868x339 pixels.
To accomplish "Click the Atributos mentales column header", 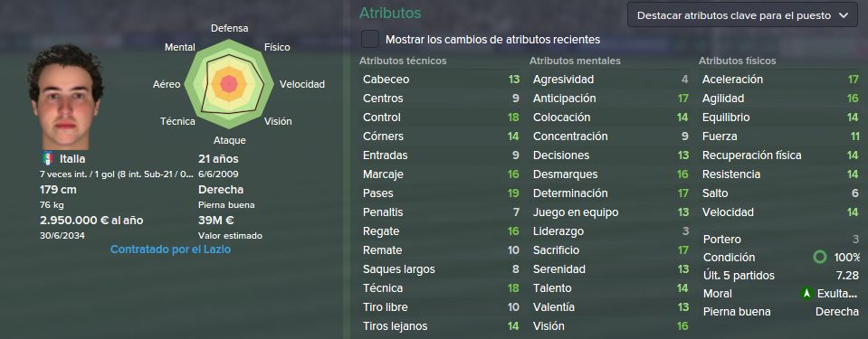I will 575,61.
